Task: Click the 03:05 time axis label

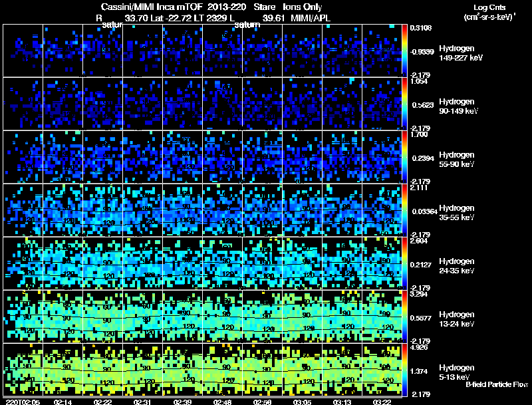Action: coord(303,402)
